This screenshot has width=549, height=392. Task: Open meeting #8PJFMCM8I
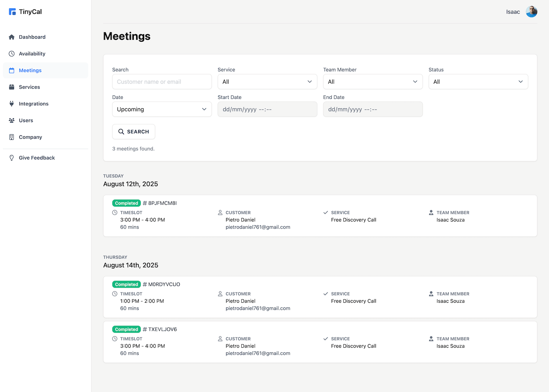click(162, 203)
